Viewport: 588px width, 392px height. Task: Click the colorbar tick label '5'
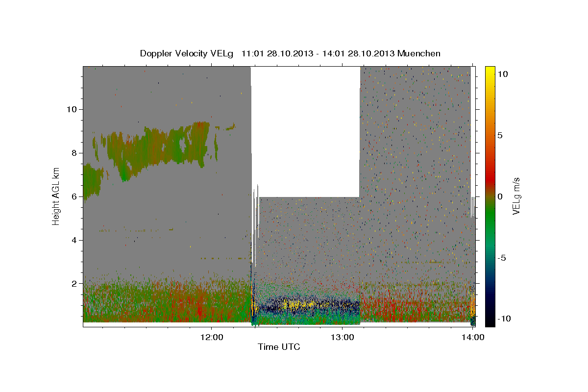[x=500, y=135]
